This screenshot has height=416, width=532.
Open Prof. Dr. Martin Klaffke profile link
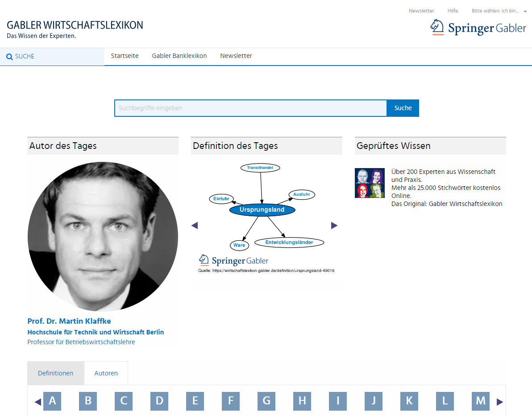(69, 321)
